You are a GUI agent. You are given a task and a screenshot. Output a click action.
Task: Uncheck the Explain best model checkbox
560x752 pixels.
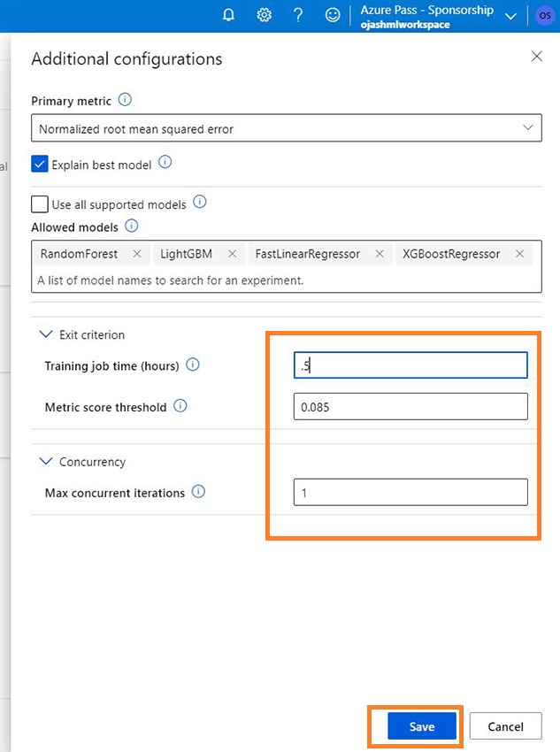pos(40,164)
